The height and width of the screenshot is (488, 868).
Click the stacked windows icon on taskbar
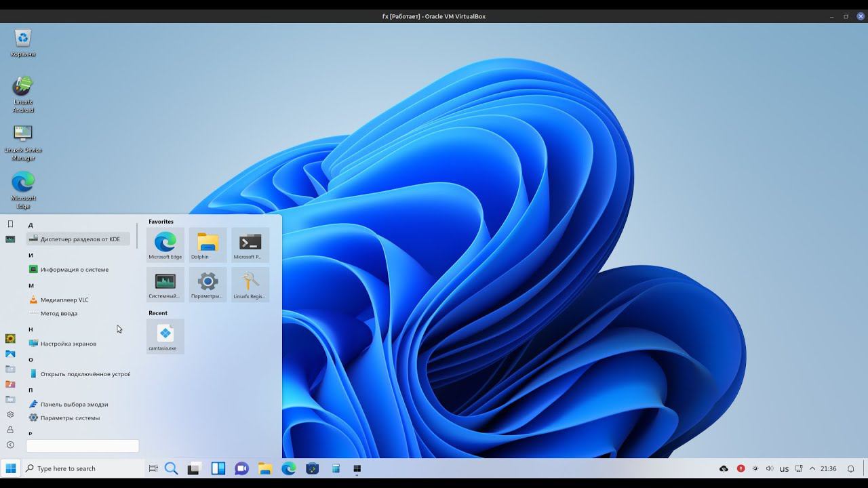point(194,468)
